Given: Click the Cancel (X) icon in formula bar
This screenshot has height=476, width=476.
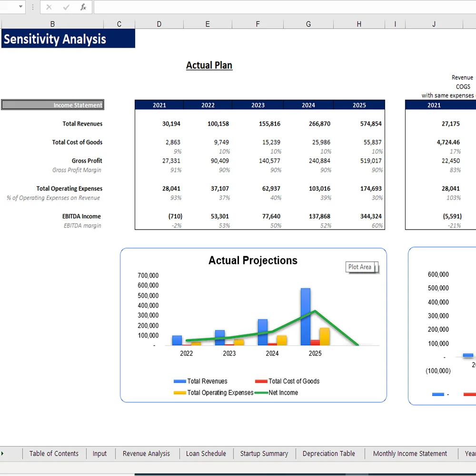Looking at the screenshot, I should tap(49, 7).
